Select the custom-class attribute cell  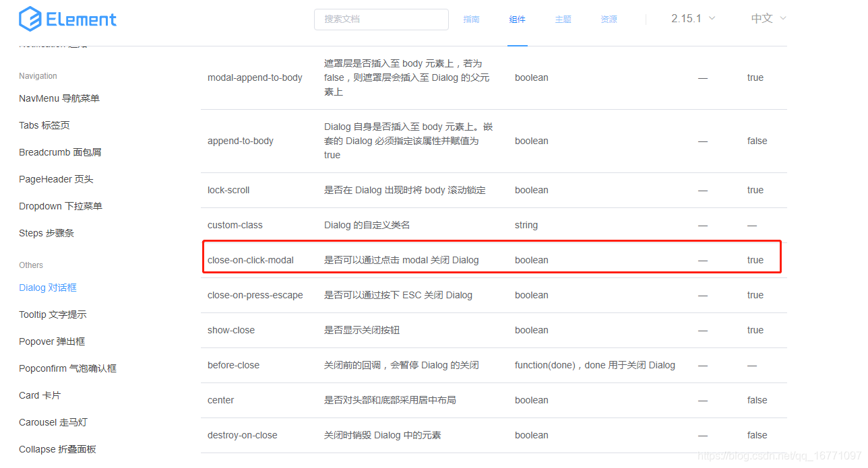235,225
